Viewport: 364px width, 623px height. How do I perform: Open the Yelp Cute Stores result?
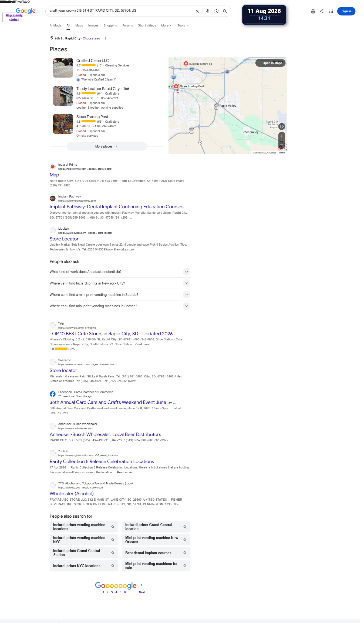(x=111, y=334)
